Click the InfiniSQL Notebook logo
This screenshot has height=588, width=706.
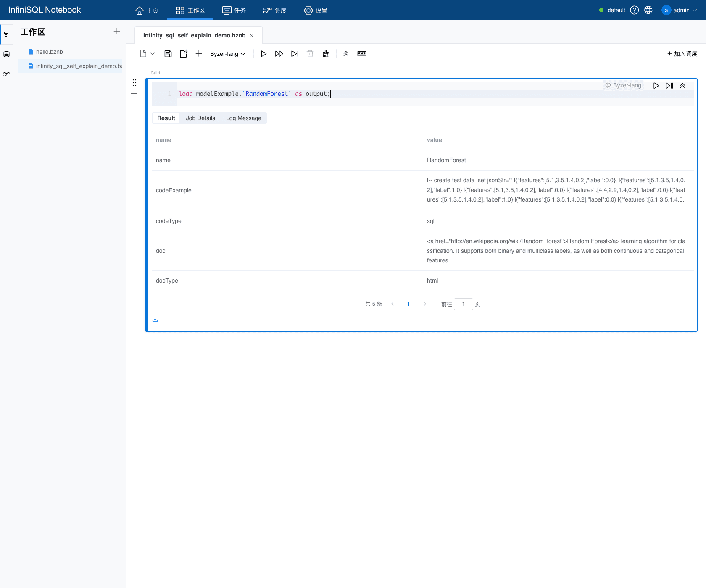(x=45, y=10)
